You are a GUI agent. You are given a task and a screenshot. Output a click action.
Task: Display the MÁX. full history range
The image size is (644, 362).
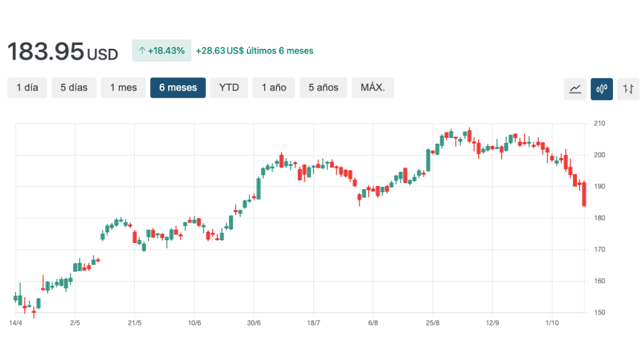tap(372, 88)
